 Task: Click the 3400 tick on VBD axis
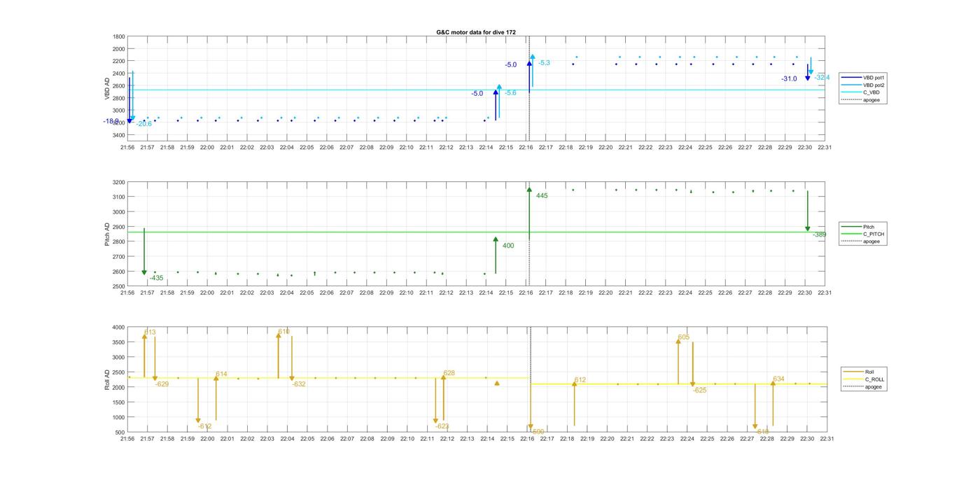pyautogui.click(x=119, y=135)
